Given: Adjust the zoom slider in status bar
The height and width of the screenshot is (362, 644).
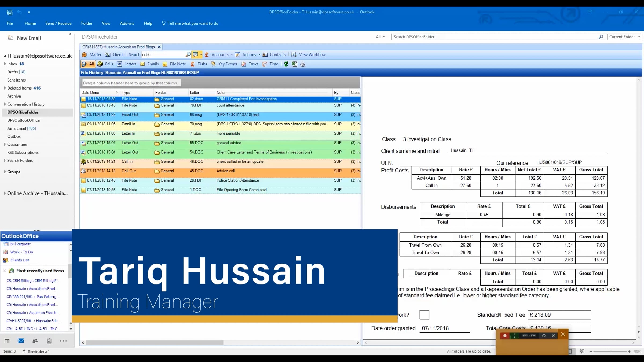Looking at the screenshot, I should [x=610, y=351].
